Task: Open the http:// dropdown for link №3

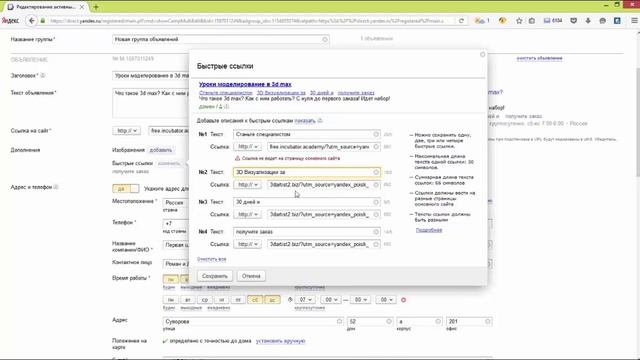Action: click(247, 214)
